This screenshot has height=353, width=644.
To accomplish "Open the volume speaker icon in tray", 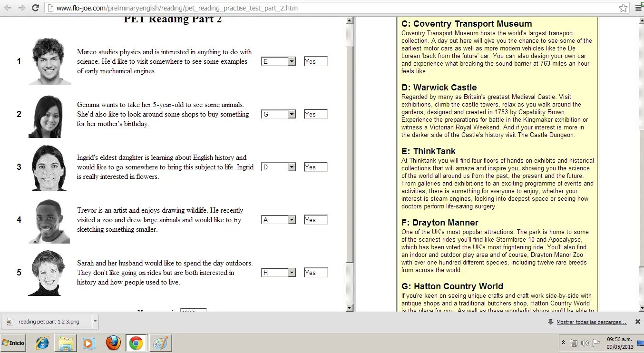I will 585,343.
